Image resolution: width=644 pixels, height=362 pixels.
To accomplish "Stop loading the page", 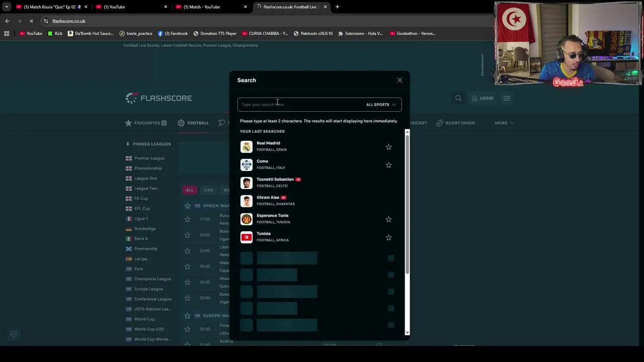I will point(31,21).
